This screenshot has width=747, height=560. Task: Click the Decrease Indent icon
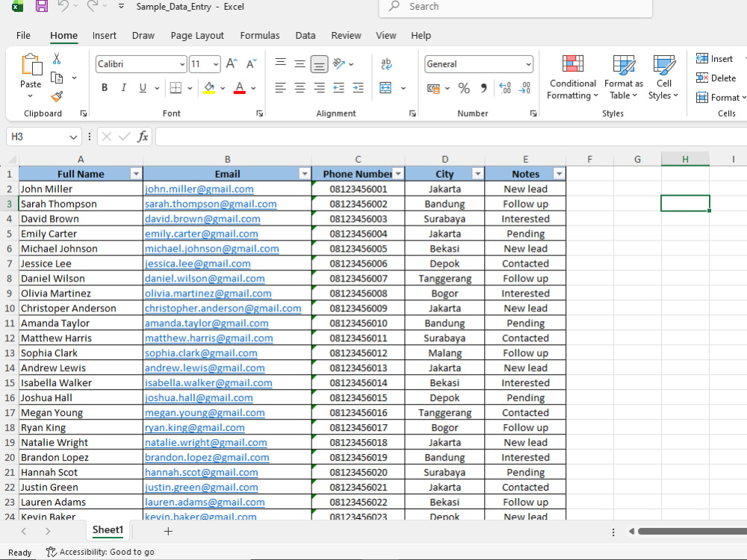coord(338,87)
